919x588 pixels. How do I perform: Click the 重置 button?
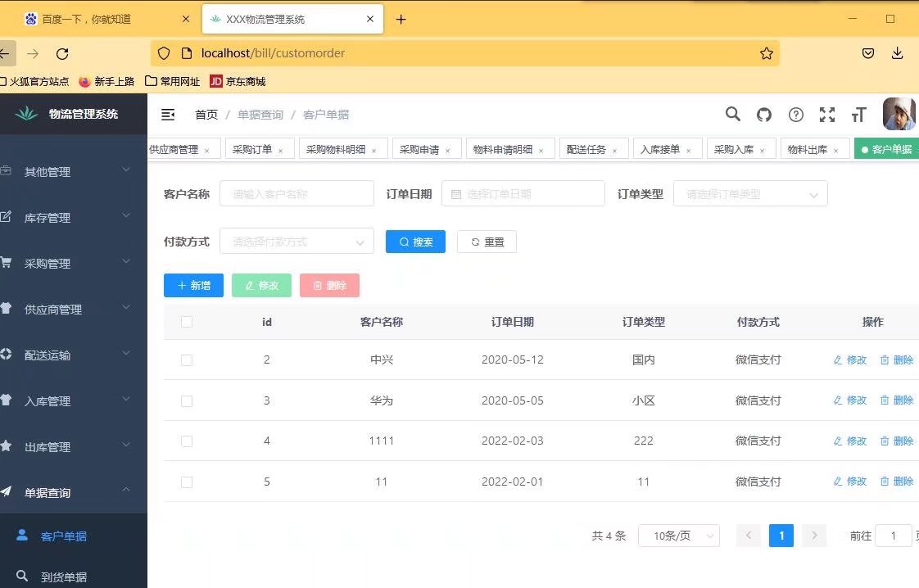click(487, 242)
